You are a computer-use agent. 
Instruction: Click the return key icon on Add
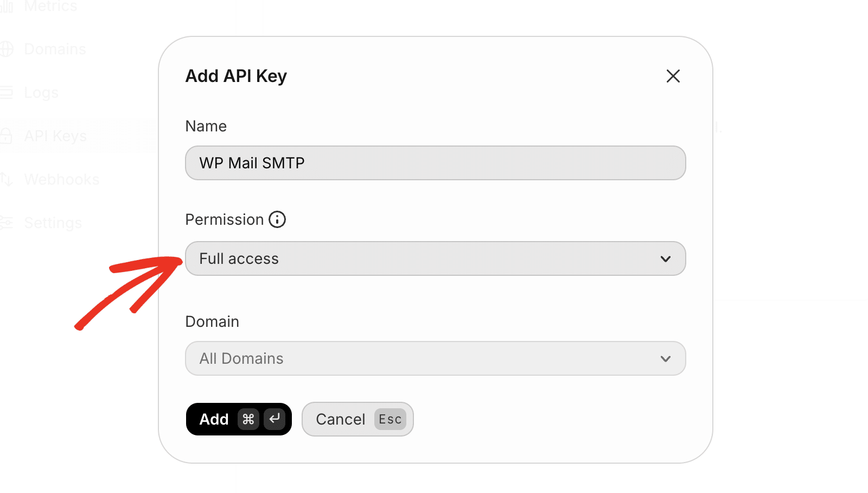click(x=275, y=419)
